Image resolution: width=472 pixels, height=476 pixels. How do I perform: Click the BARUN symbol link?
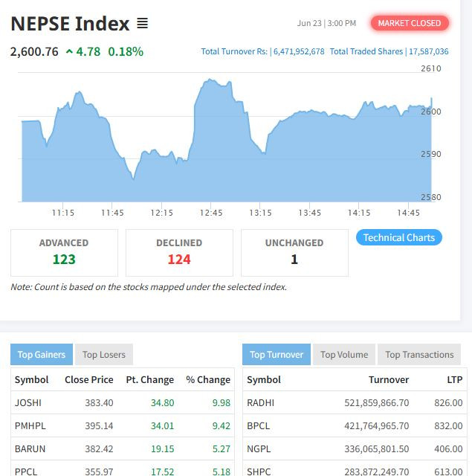click(30, 448)
